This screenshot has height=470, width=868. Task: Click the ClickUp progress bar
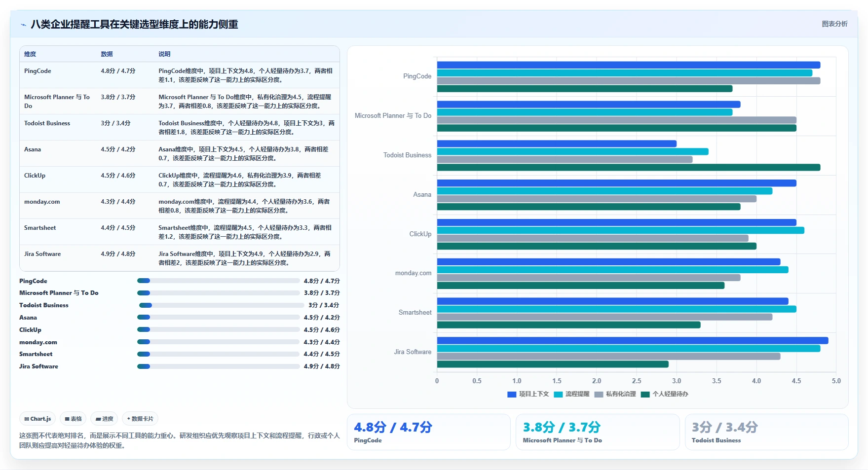218,329
